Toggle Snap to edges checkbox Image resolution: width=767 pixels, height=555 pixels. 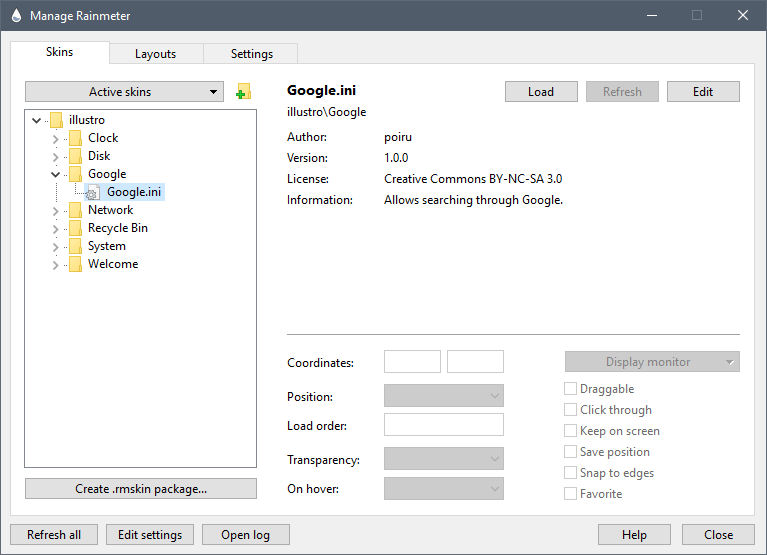tap(570, 473)
